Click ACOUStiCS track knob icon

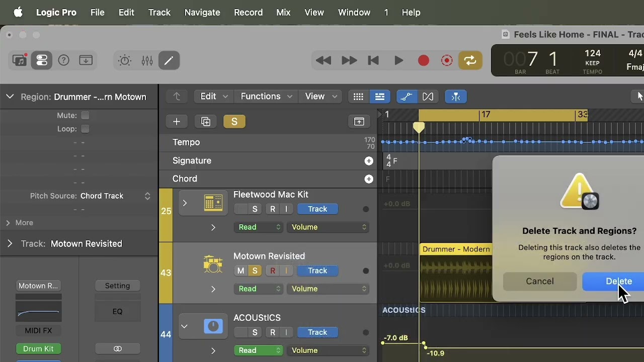[x=213, y=327]
